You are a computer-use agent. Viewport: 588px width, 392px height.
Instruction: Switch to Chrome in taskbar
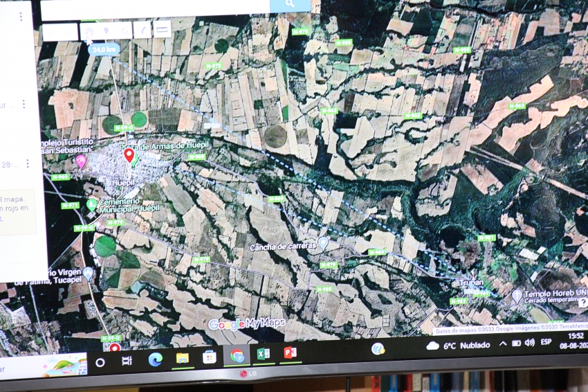[x=237, y=355]
